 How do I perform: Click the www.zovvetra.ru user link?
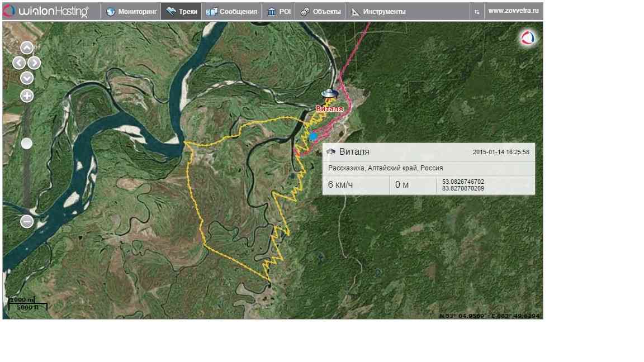click(513, 11)
